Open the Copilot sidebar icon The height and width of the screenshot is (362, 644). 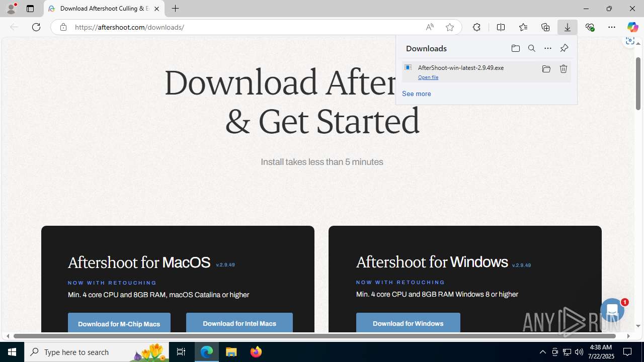point(632,27)
